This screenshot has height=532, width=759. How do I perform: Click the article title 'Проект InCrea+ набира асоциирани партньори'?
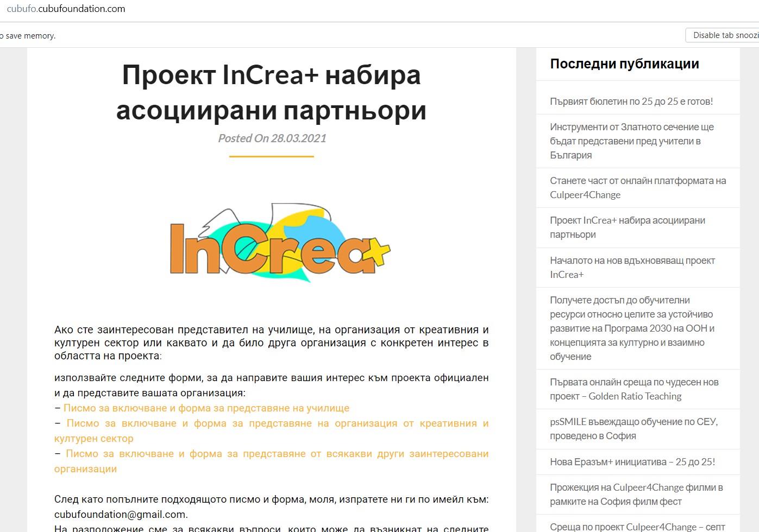click(271, 92)
